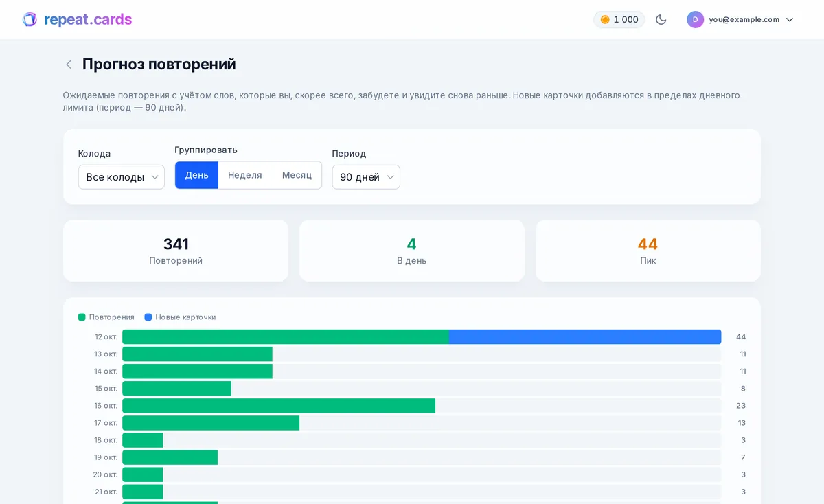Click the green bar for 18 окт.
The width and height of the screenshot is (824, 504).
(x=143, y=440)
